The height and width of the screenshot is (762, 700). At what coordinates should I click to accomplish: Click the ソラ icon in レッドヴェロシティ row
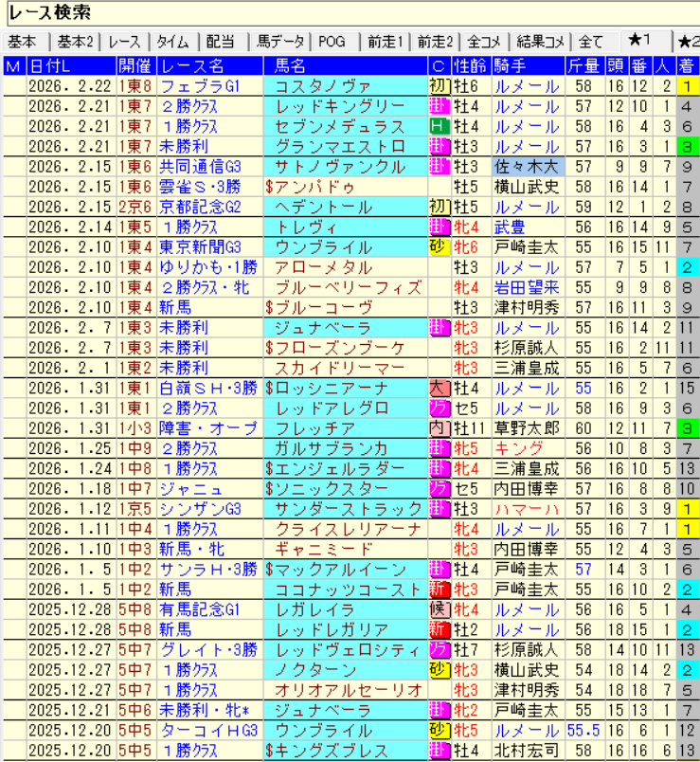pos(440,650)
